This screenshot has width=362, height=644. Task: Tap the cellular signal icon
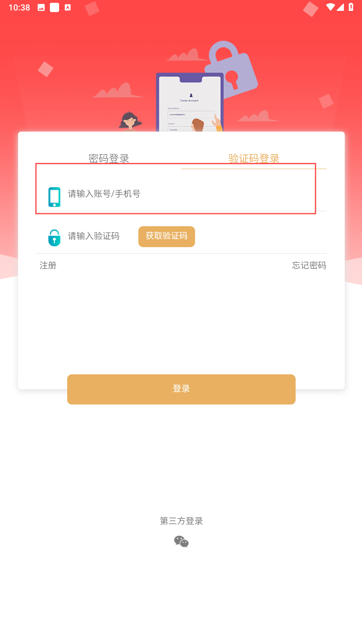coord(341,7)
